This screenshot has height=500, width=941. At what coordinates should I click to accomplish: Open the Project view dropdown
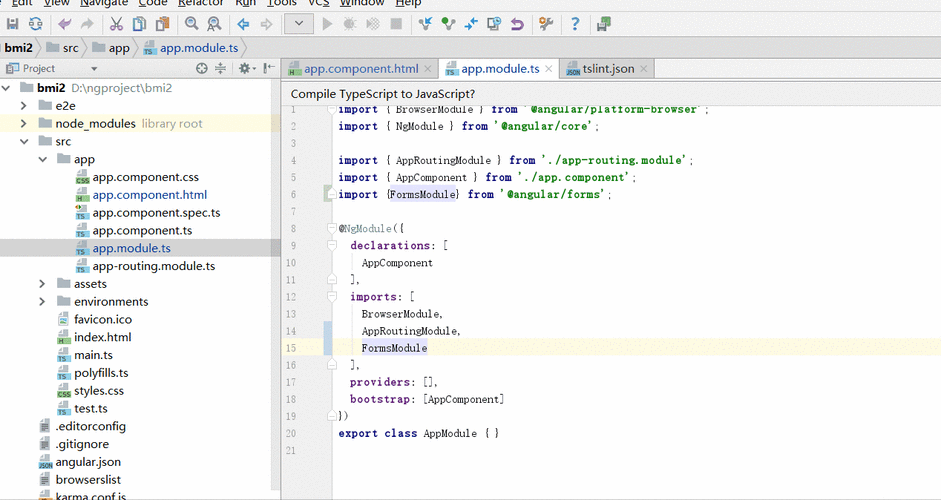point(94,69)
